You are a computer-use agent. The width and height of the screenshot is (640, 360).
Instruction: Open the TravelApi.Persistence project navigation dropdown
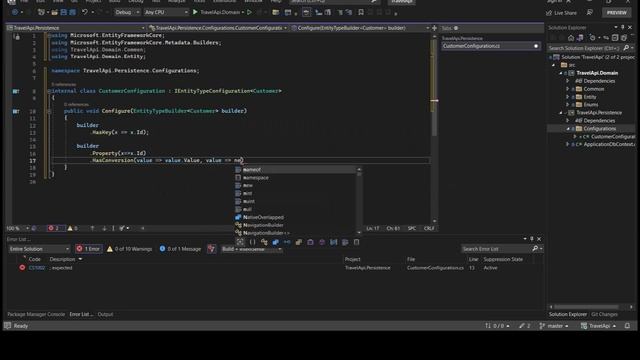(76, 28)
